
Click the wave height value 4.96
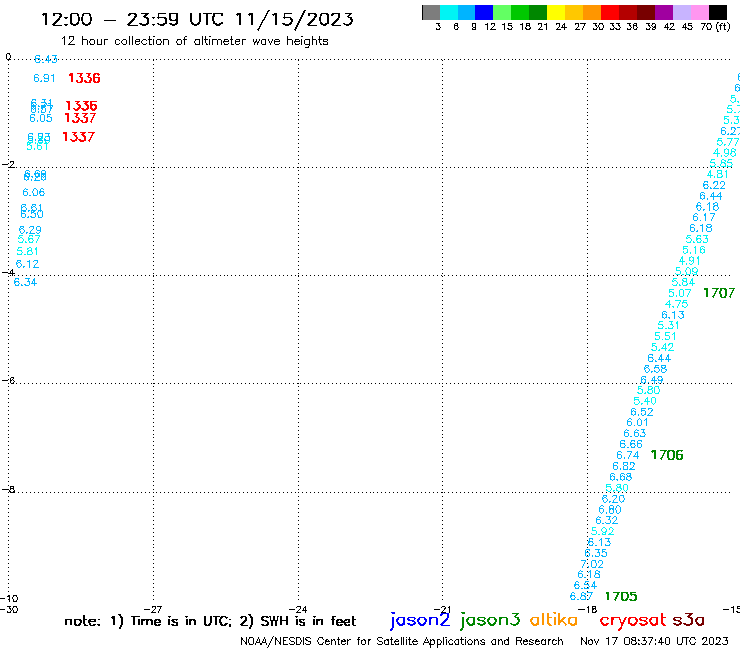point(724,153)
